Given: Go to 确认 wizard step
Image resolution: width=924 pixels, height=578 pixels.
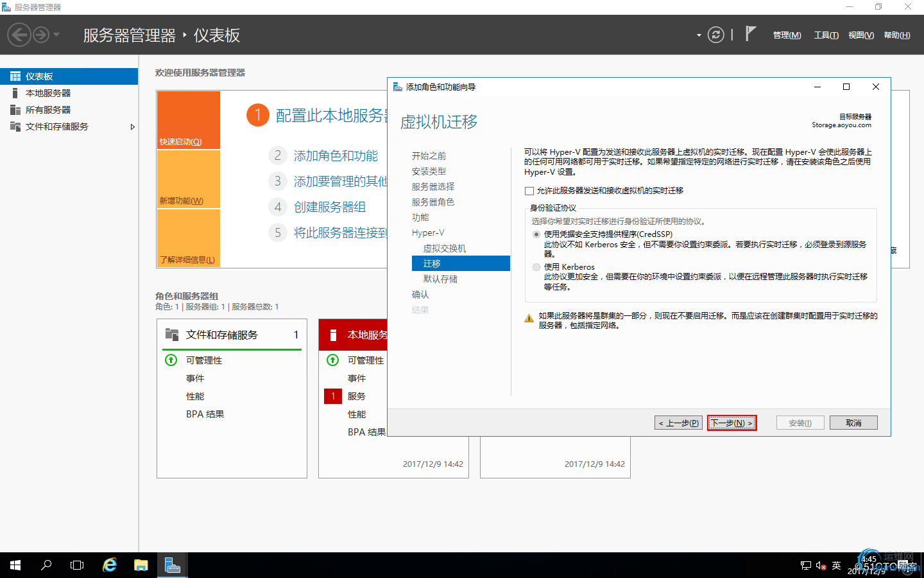Looking at the screenshot, I should coord(420,295).
